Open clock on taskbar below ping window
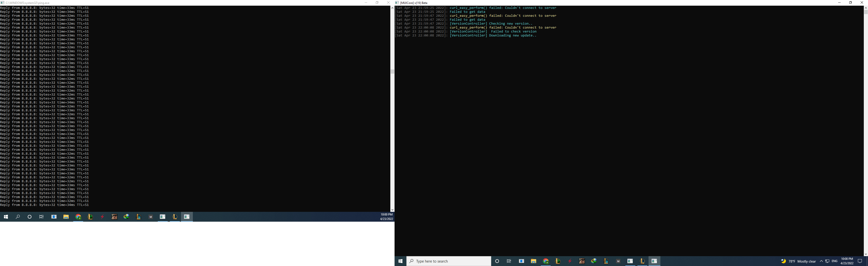868x266 pixels. tap(386, 217)
